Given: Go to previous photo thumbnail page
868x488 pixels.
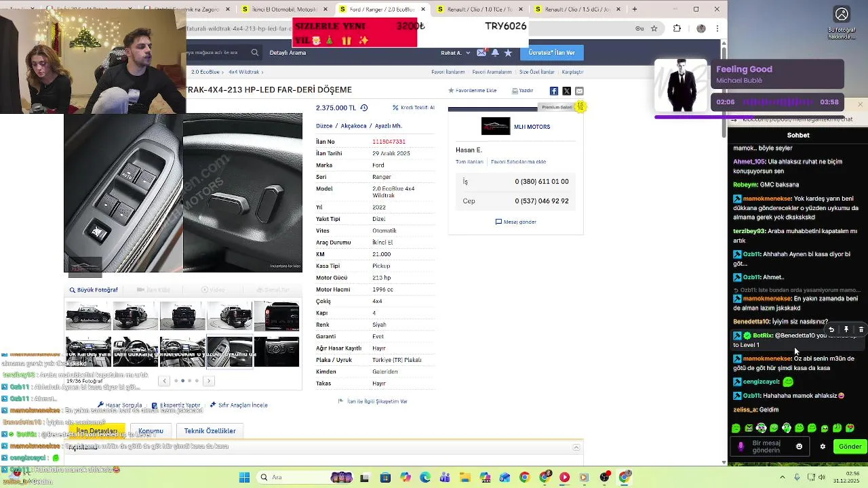Looking at the screenshot, I should 164,381.
